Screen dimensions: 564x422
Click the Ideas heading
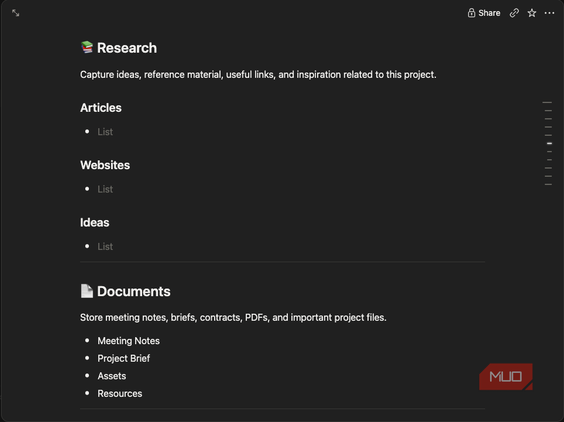coord(95,222)
